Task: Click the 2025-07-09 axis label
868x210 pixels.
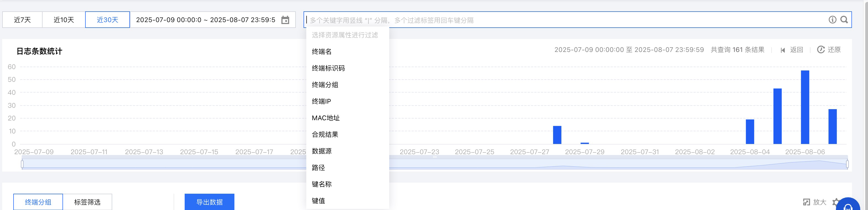Action: (34, 152)
